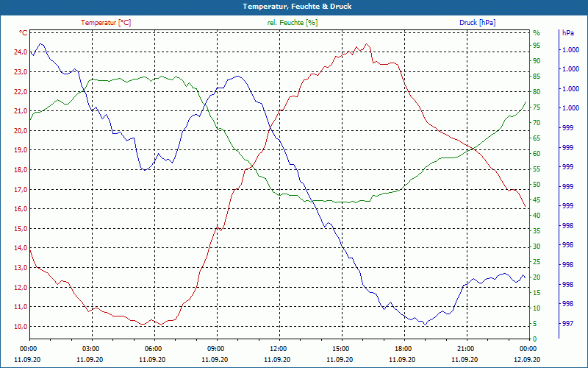Viewport: 588px width, 368px height.
Task: Click the 997 pressure axis label
Action: tap(568, 324)
